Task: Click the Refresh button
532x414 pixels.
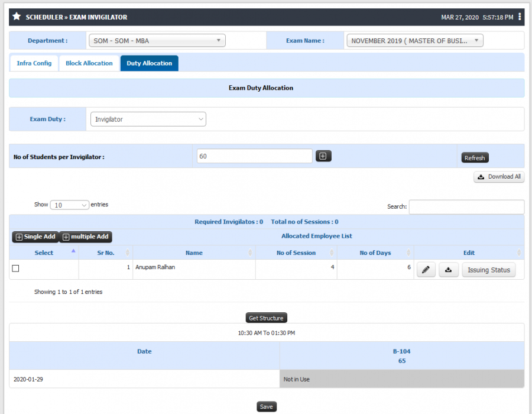Action: (x=475, y=158)
